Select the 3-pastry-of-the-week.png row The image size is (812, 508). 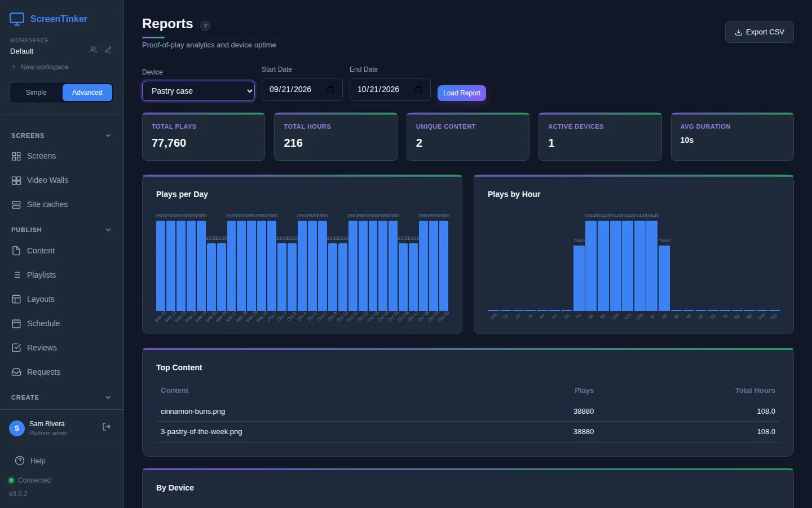pos(468,432)
